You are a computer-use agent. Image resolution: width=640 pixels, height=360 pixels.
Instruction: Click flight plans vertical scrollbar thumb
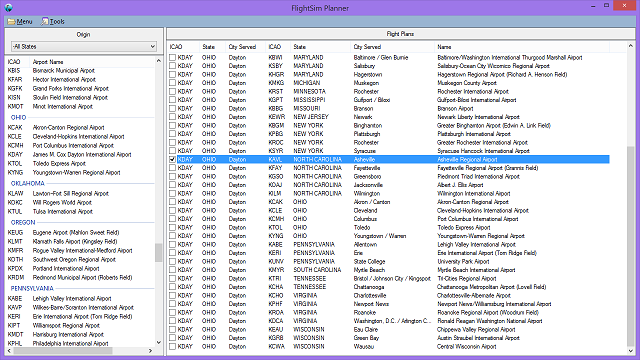click(631, 246)
